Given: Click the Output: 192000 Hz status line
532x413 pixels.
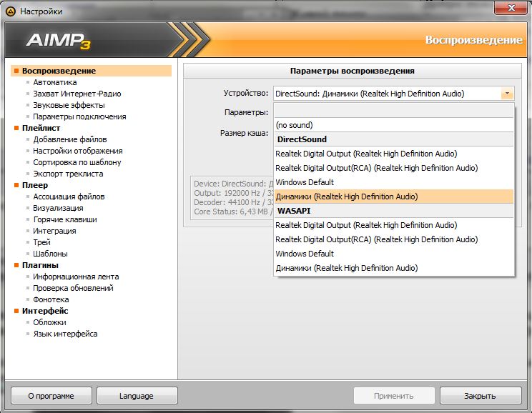Looking at the screenshot, I should tap(233, 193).
